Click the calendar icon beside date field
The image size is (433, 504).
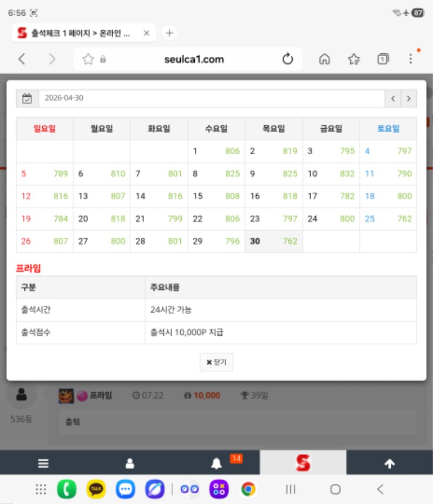click(x=27, y=98)
